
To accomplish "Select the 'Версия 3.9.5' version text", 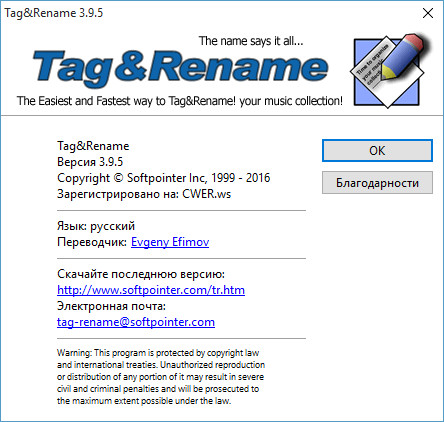I will pos(90,162).
